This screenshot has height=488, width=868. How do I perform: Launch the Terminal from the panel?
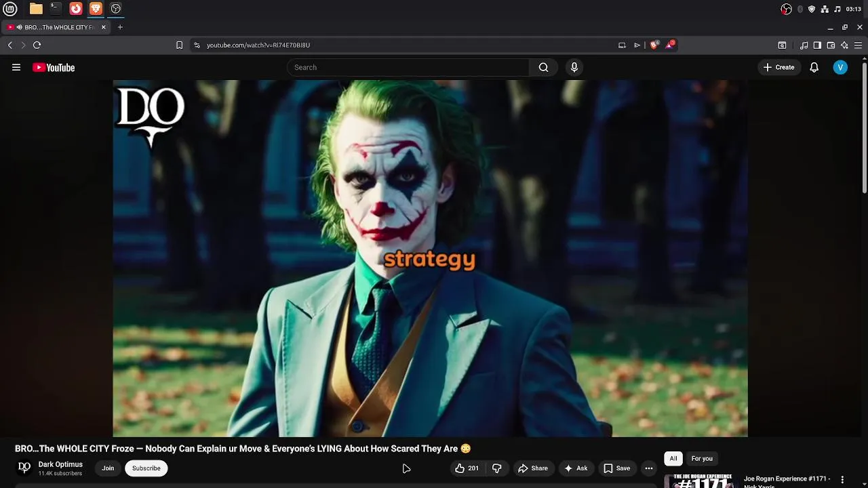(x=56, y=9)
